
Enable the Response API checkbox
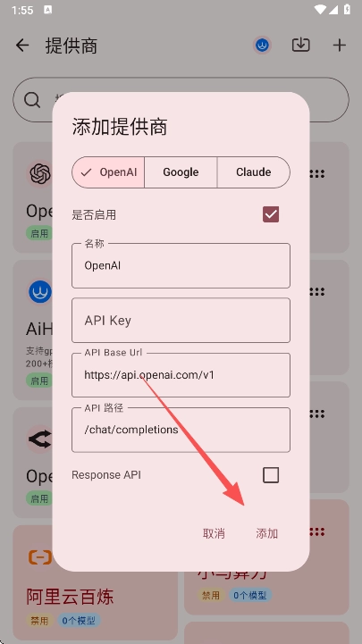(271, 475)
